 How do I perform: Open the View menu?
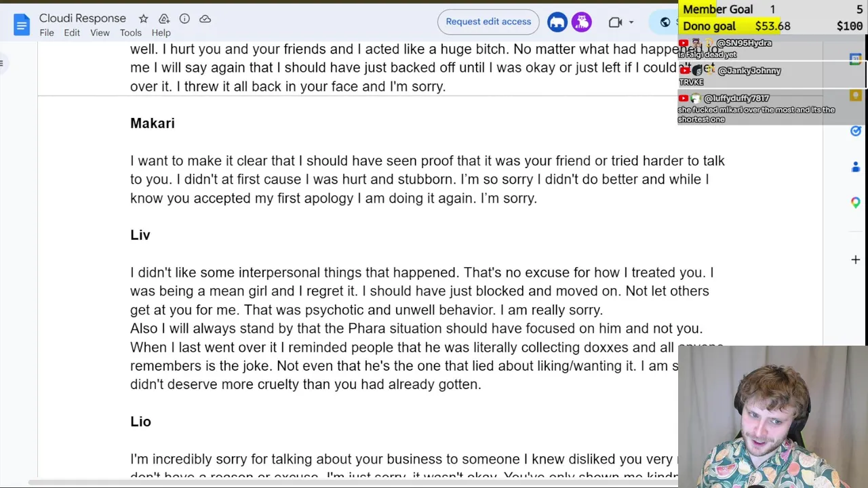pos(100,33)
